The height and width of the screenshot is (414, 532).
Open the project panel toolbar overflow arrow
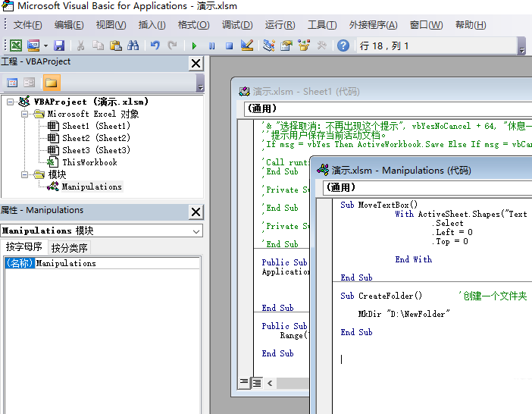200,83
